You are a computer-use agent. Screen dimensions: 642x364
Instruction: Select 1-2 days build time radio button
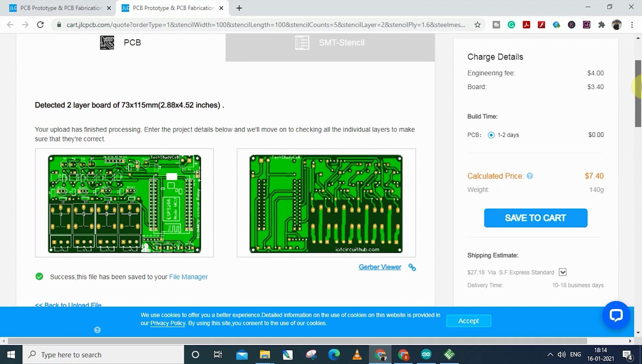pos(490,135)
